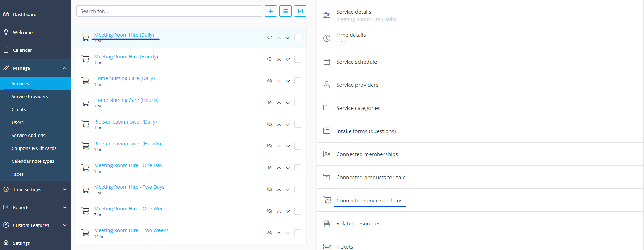Image resolution: width=644 pixels, height=250 pixels.
Task: Open Connected service add-ons settings
Action: pos(369,200)
